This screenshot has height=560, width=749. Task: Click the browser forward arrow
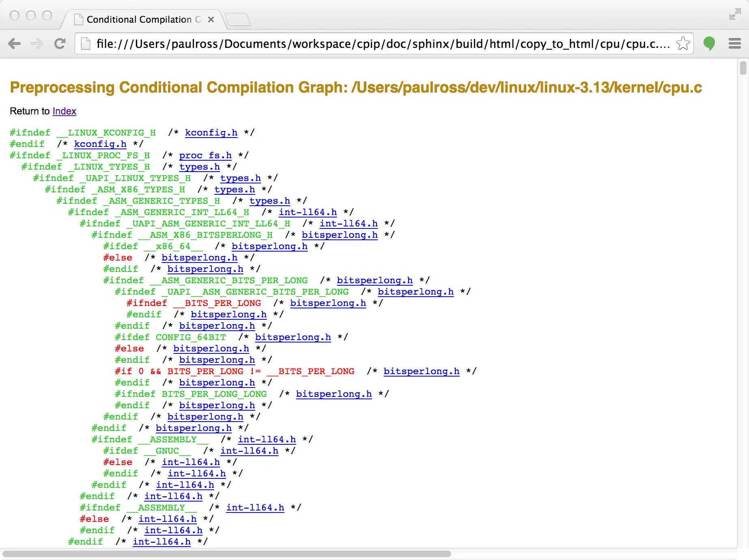(37, 43)
